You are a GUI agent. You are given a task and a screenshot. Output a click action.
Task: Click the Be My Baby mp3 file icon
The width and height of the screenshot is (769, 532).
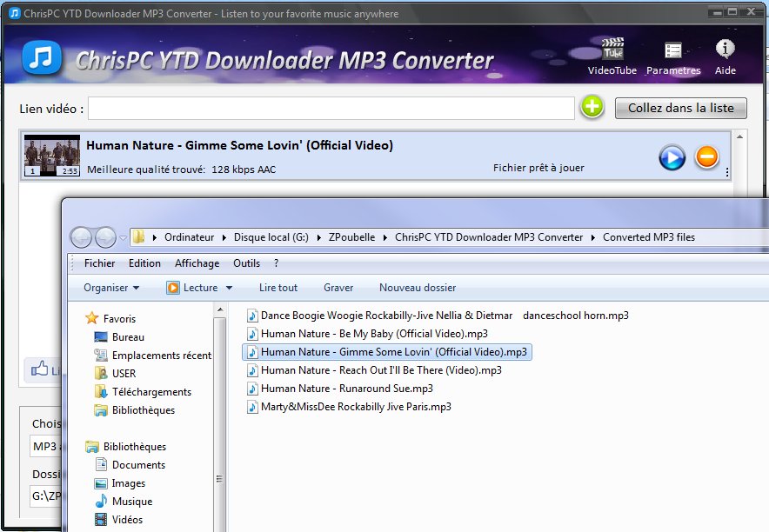click(x=252, y=334)
